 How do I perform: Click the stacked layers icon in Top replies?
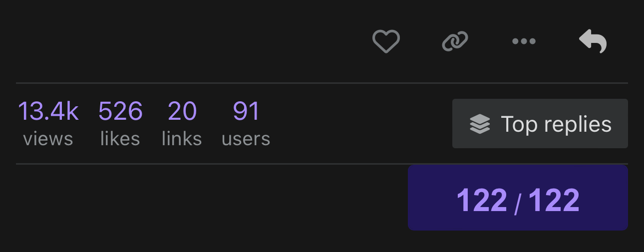click(x=480, y=124)
